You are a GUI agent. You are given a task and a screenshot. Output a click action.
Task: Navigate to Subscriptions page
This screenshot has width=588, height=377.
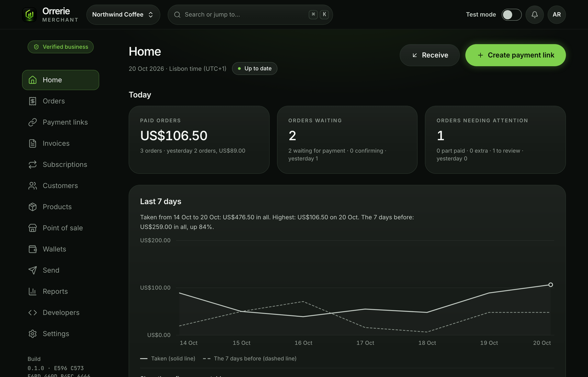point(61,165)
